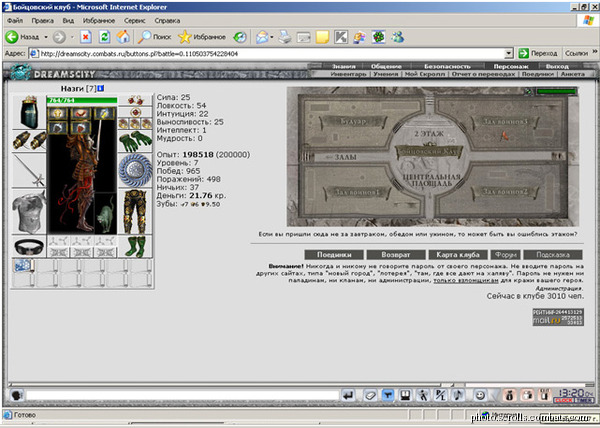The image size is (600, 428).
Task: Open the smiley emoticons icon
Action: click(479, 395)
